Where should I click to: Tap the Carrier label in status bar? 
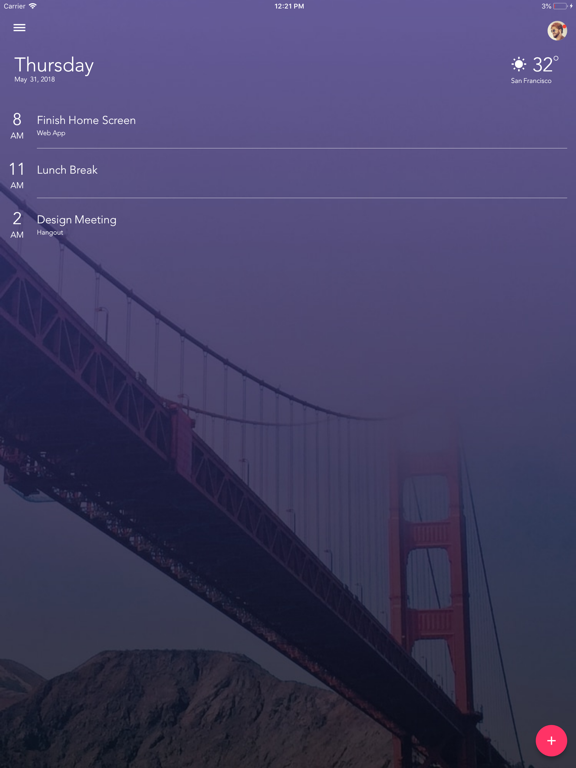coord(14,6)
